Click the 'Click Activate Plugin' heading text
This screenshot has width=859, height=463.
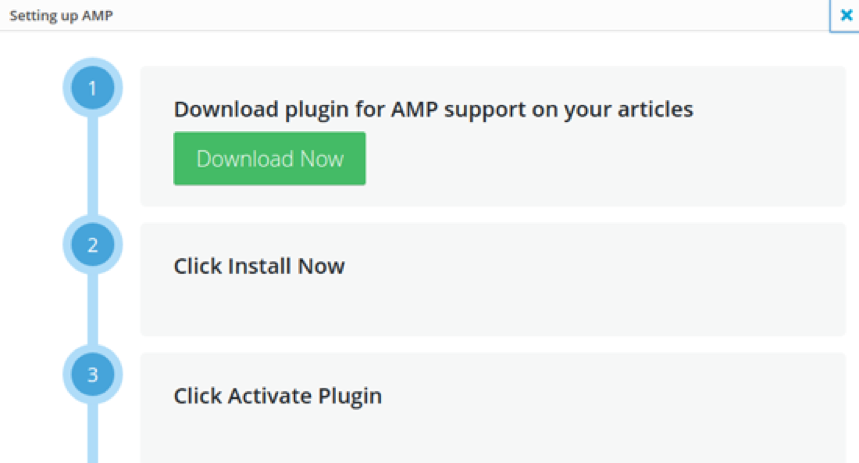(277, 396)
